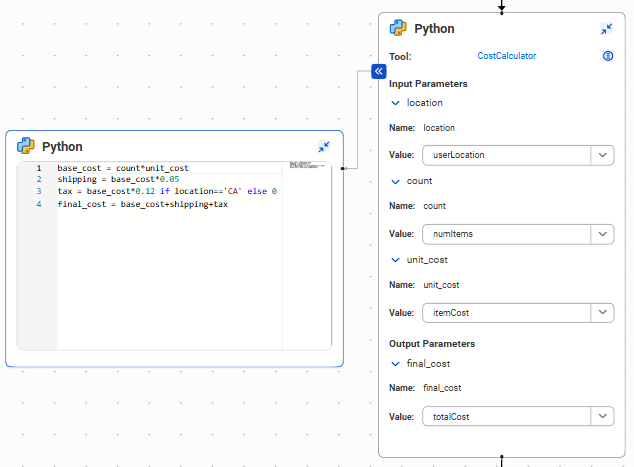Collapse the location input parameter
The height and width of the screenshot is (467, 634).
395,103
